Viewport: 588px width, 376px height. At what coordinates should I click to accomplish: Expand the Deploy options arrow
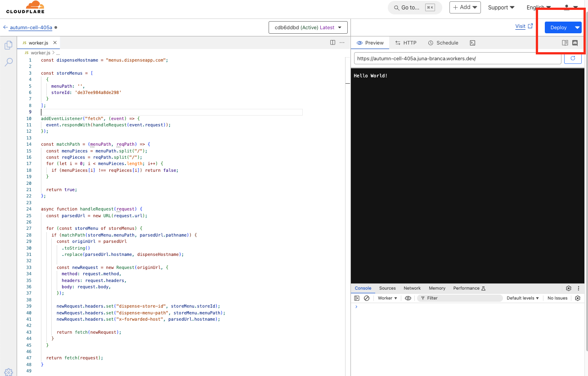coord(577,27)
